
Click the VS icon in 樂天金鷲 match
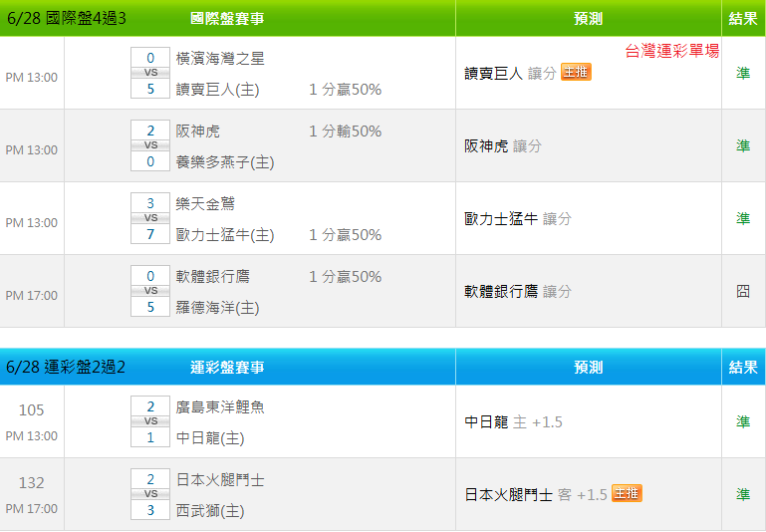point(150,218)
